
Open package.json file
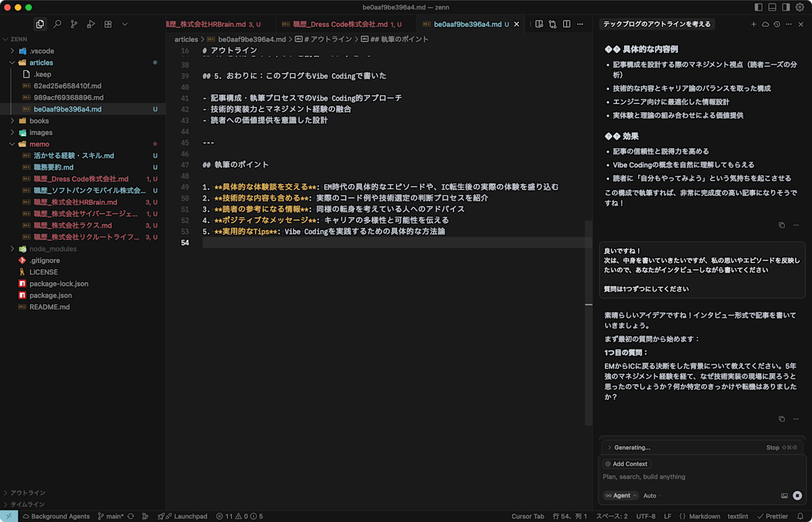[x=83, y=295]
